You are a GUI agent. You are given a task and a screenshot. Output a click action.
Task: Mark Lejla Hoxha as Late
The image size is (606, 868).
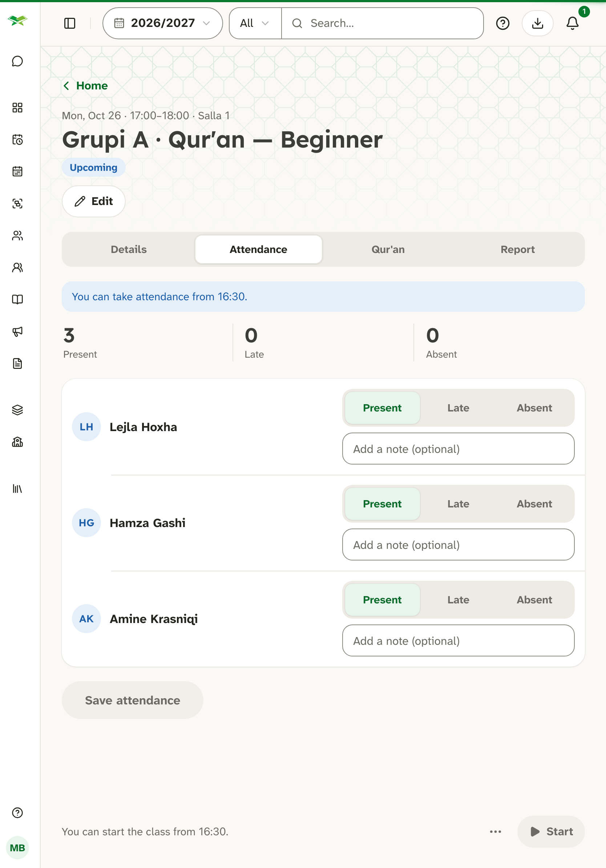pos(458,408)
